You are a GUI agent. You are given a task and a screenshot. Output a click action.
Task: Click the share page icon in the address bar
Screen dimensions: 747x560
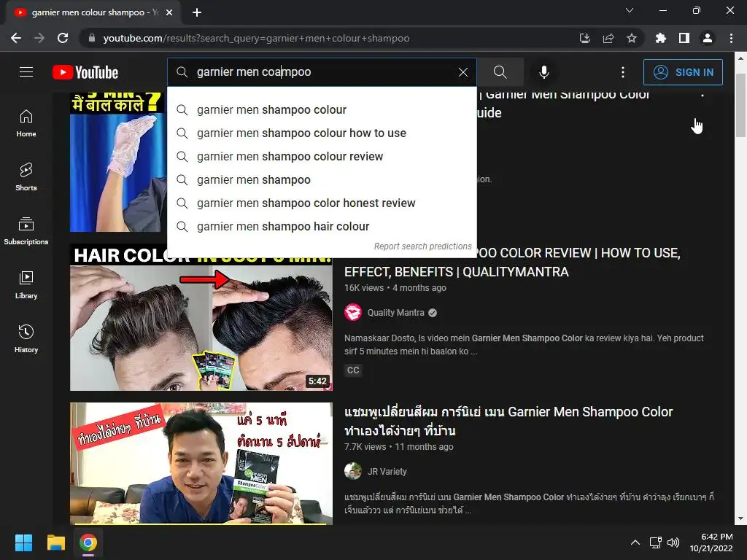point(608,38)
